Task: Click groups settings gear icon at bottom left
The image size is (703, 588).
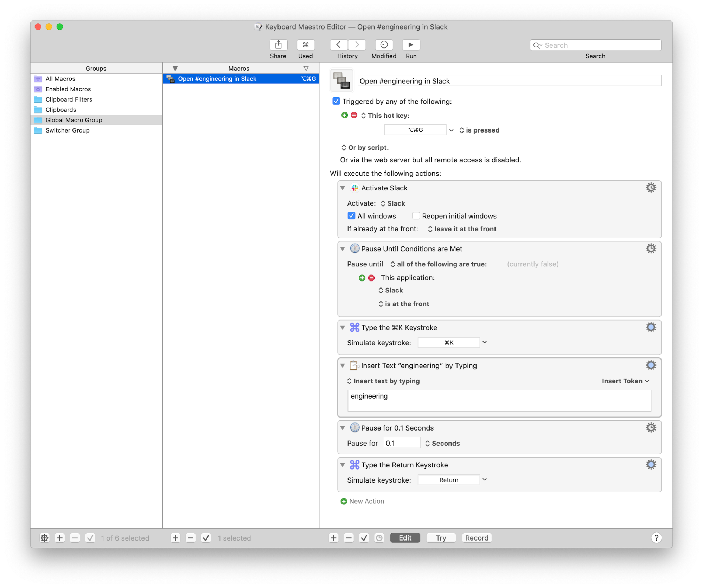Action: coord(45,538)
